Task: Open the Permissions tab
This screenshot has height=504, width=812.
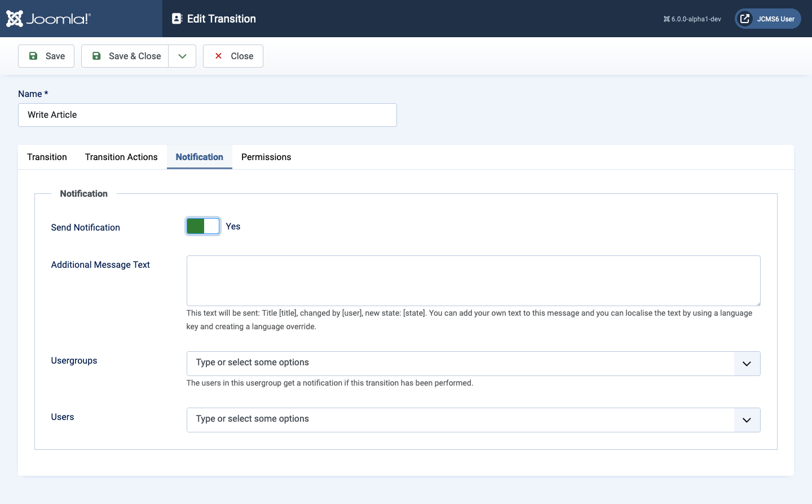Action: click(266, 157)
